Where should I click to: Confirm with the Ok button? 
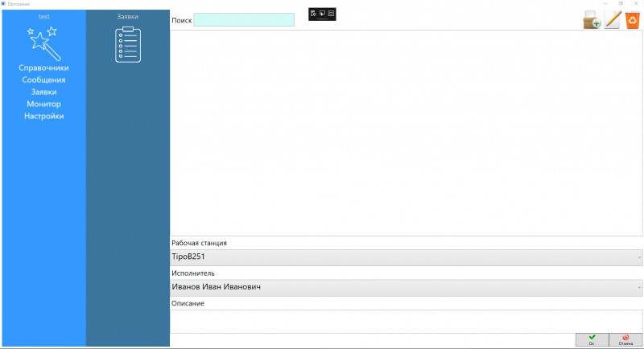click(x=592, y=340)
